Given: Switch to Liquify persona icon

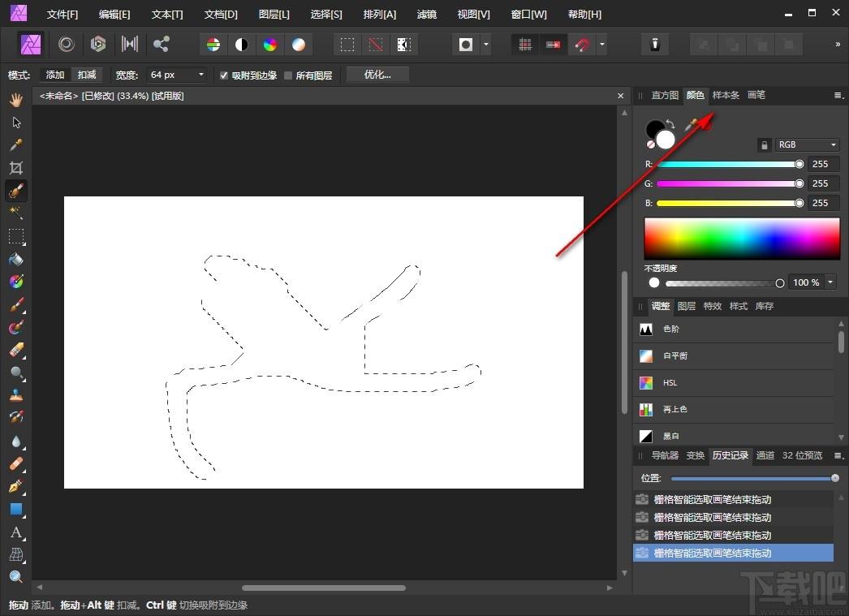Looking at the screenshot, I should pyautogui.click(x=66, y=44).
